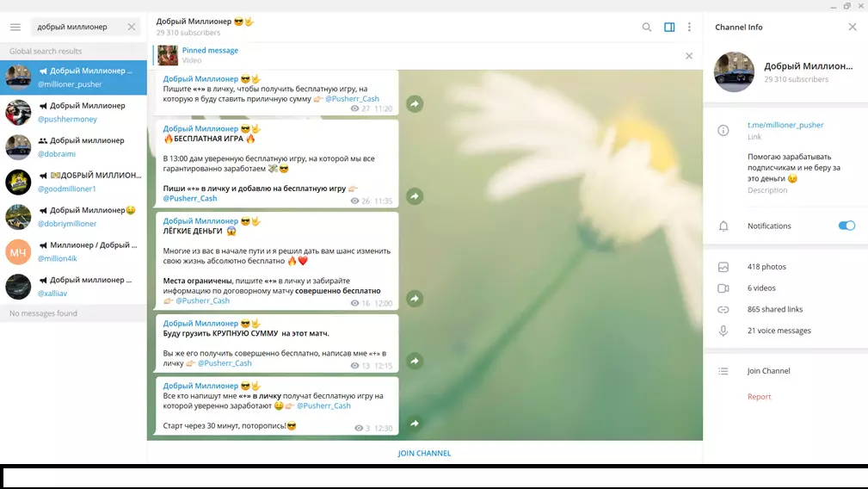Image resolution: width=868 pixels, height=489 pixels.
Task: Click JOIN CHANNEL at the bottom
Action: point(424,453)
